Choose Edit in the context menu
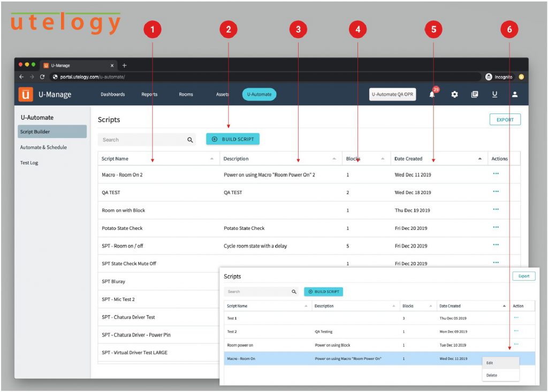548x392 pixels. click(x=500, y=363)
